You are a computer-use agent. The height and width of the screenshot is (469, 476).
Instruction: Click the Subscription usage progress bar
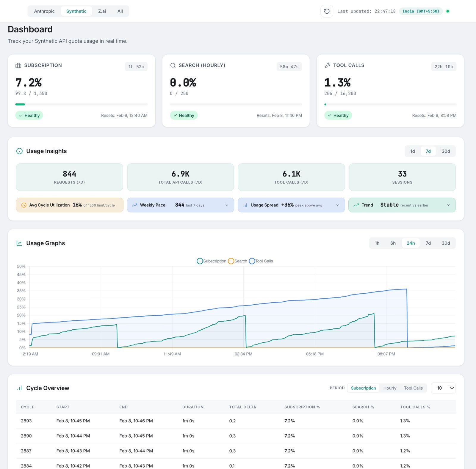pyautogui.click(x=81, y=104)
